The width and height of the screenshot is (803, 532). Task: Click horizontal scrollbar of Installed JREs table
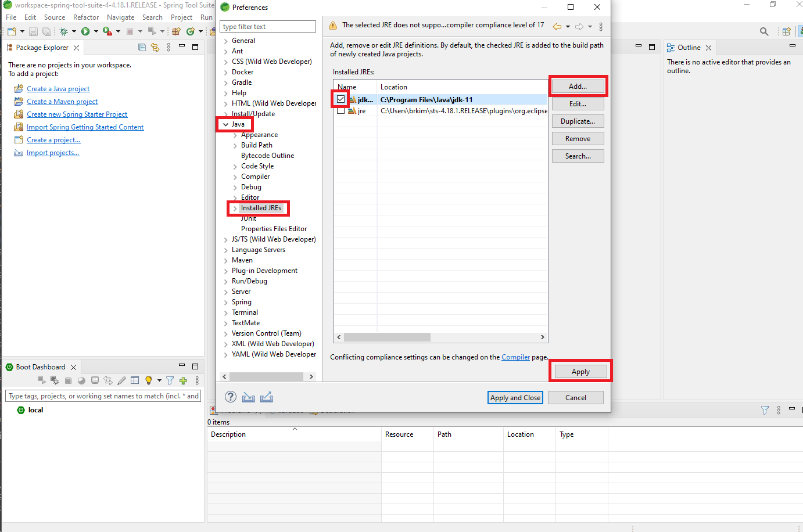(387, 337)
